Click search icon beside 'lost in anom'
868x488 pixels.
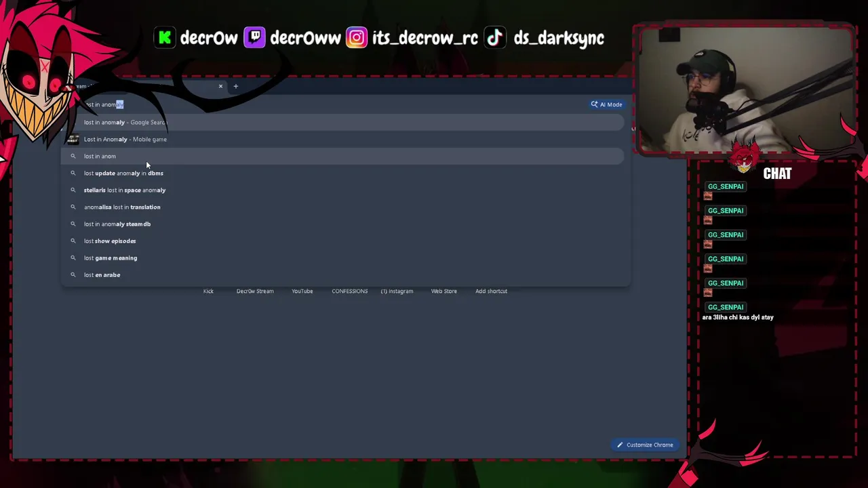pos(73,156)
